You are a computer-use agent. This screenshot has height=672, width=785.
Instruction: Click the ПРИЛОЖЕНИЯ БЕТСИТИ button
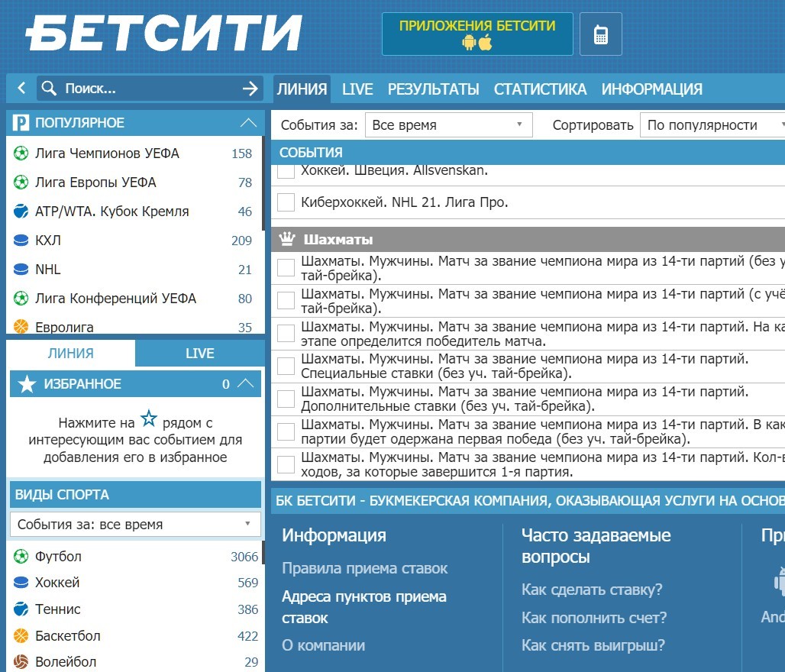[477, 34]
